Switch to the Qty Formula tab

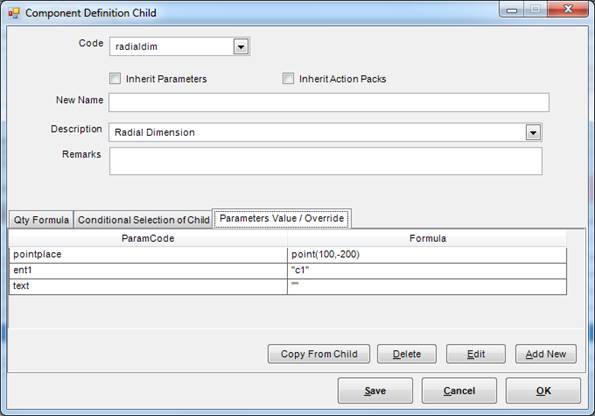41,220
